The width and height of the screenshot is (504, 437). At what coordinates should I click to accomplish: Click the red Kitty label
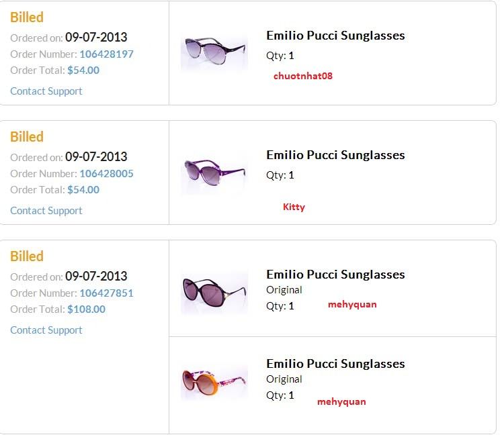(x=294, y=207)
